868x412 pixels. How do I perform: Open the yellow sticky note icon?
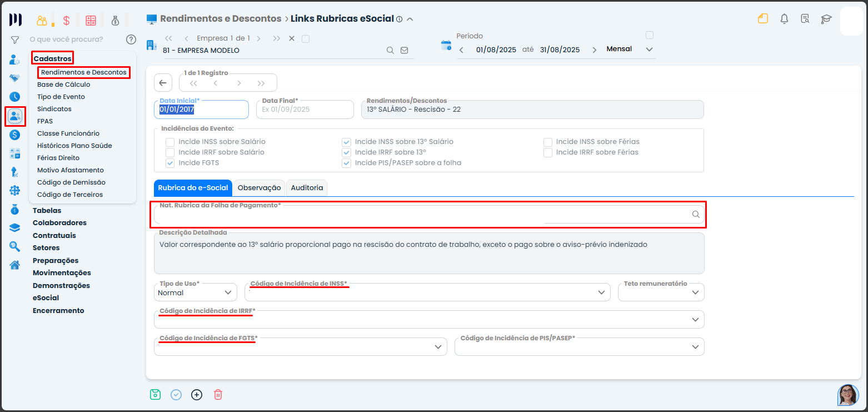coord(763,19)
